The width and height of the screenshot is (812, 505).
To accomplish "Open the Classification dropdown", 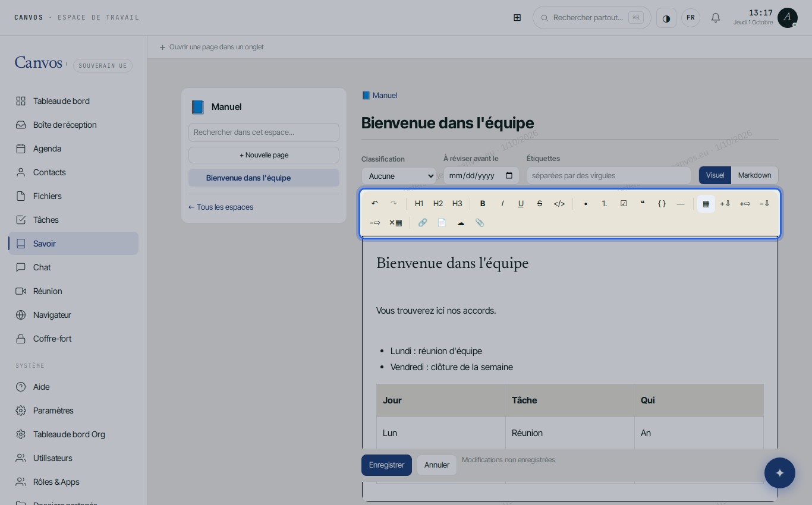I will 399,176.
